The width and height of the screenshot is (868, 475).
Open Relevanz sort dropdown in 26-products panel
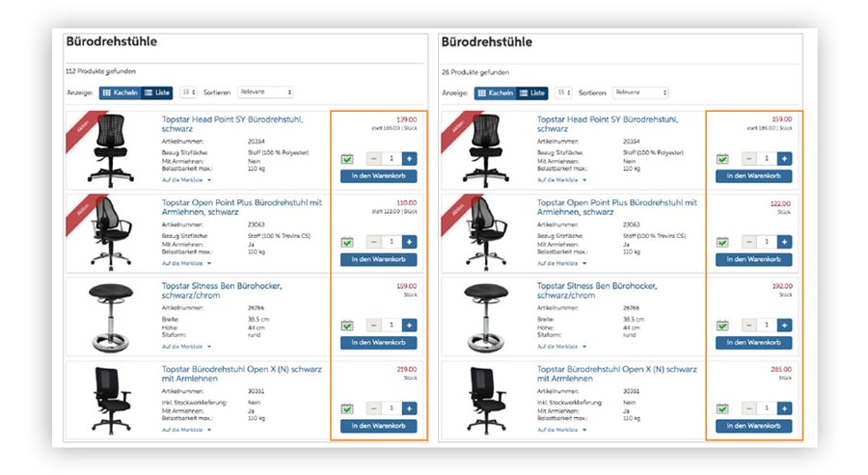click(x=641, y=92)
